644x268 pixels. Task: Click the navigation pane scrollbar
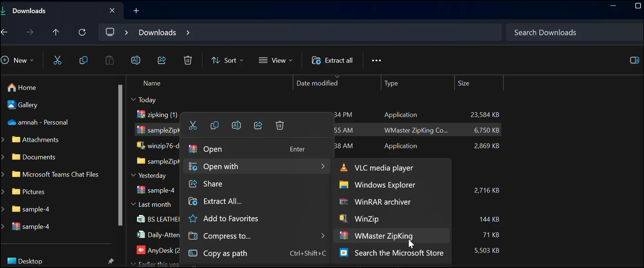(120, 155)
